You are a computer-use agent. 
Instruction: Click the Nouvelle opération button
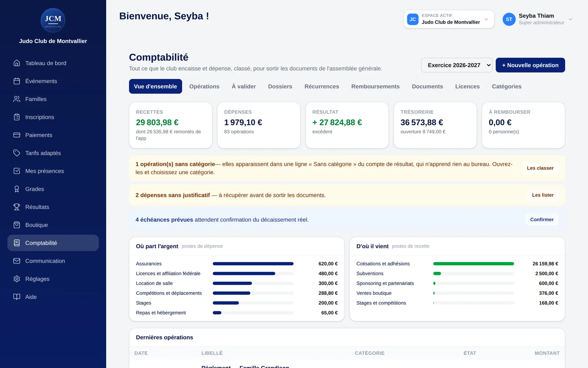pos(530,65)
